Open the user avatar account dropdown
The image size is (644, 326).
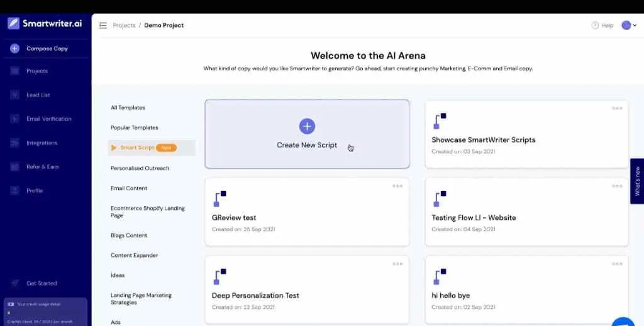click(629, 25)
